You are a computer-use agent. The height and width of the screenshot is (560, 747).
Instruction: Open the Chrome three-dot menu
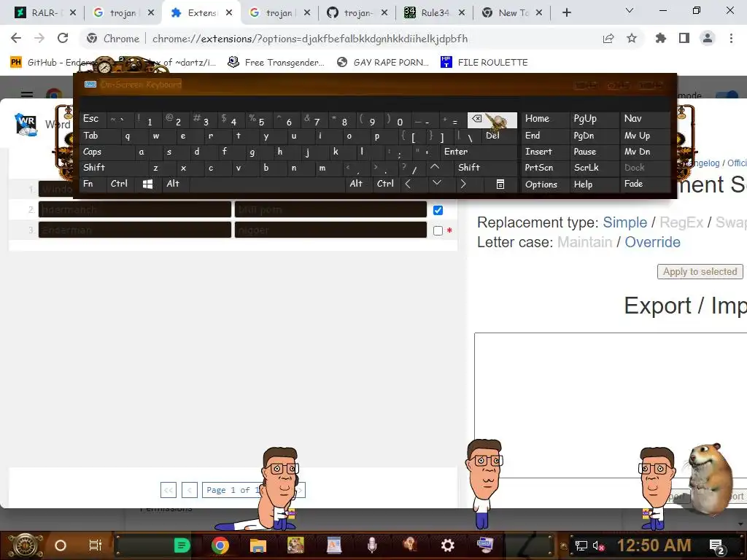click(731, 38)
